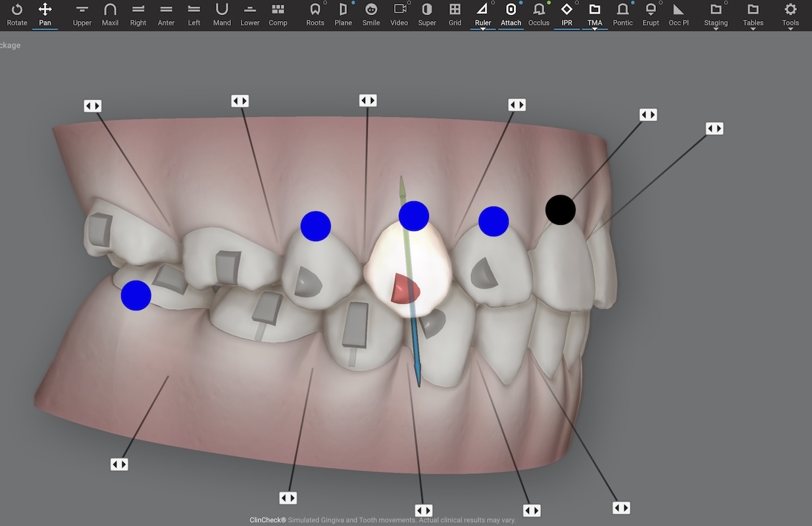Toggle Attach attachments visibility
Viewport: 812px width, 526px height.
pos(511,14)
